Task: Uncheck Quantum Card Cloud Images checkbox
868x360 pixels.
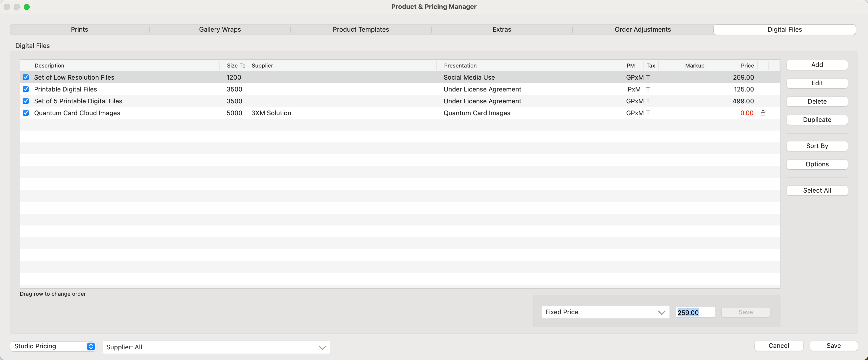Action: (x=26, y=113)
